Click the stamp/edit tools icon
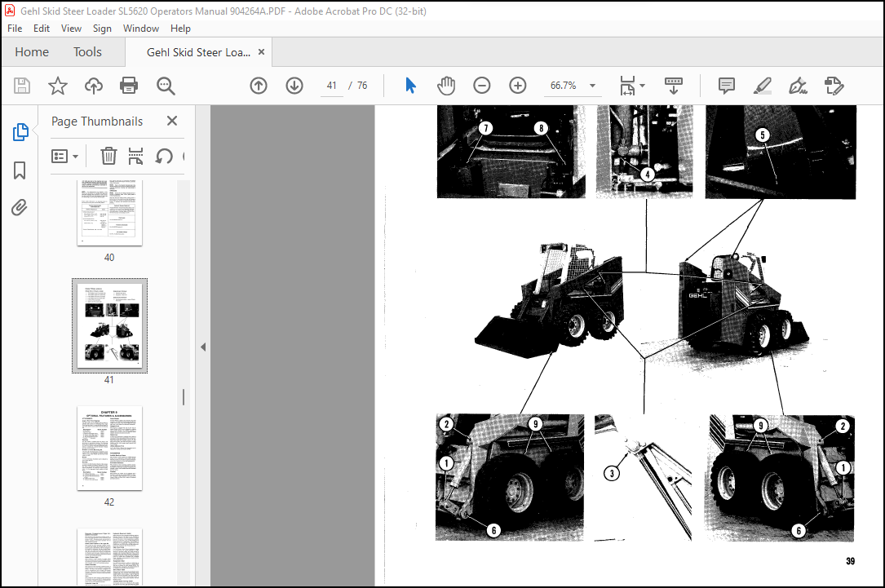Image resolution: width=885 pixels, height=588 pixels. point(834,86)
